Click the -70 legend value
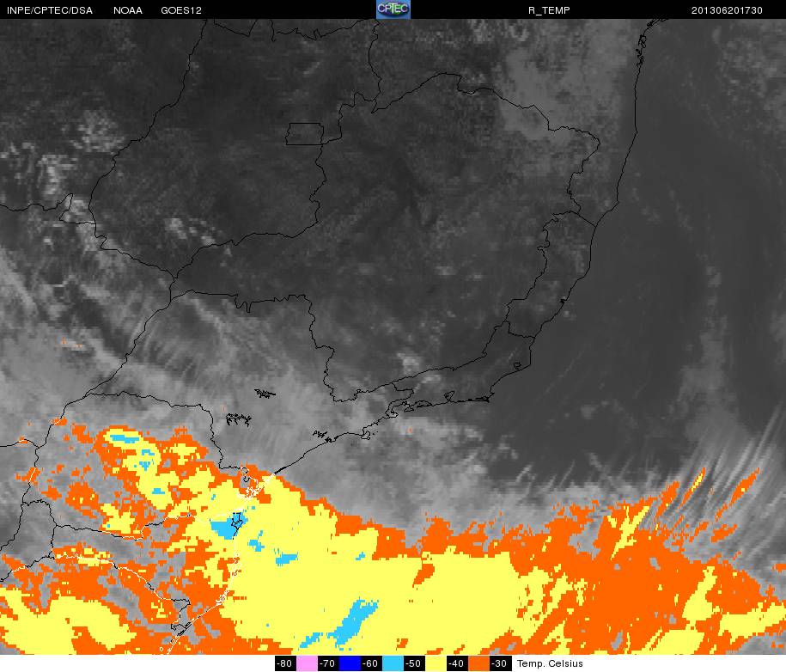The image size is (786, 672). coord(328,663)
